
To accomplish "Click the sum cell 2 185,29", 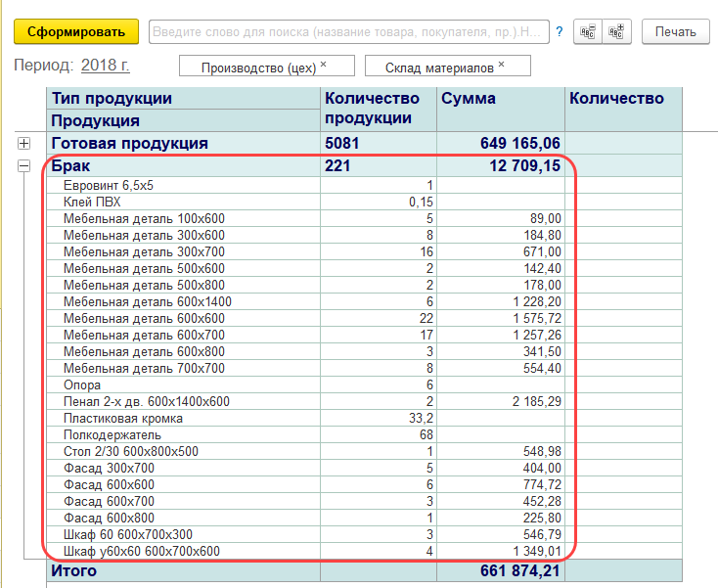I will (x=537, y=401).
